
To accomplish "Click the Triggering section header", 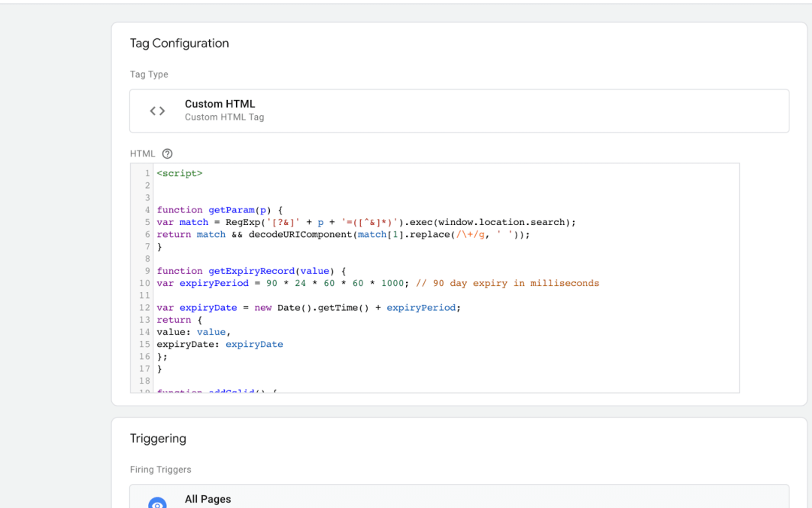I will point(159,438).
